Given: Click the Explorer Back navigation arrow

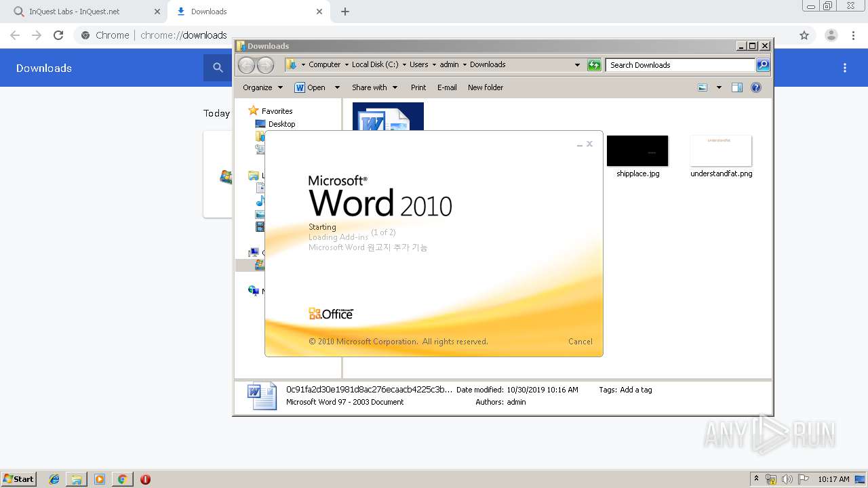Looking at the screenshot, I should (x=246, y=65).
